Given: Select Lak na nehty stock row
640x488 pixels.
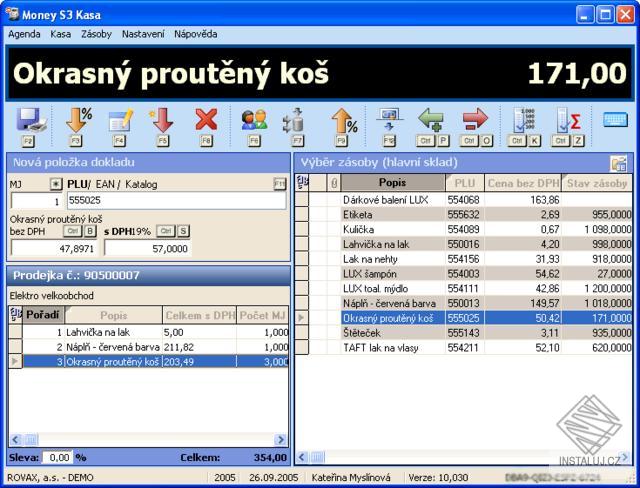Looking at the screenshot, I should (x=464, y=259).
